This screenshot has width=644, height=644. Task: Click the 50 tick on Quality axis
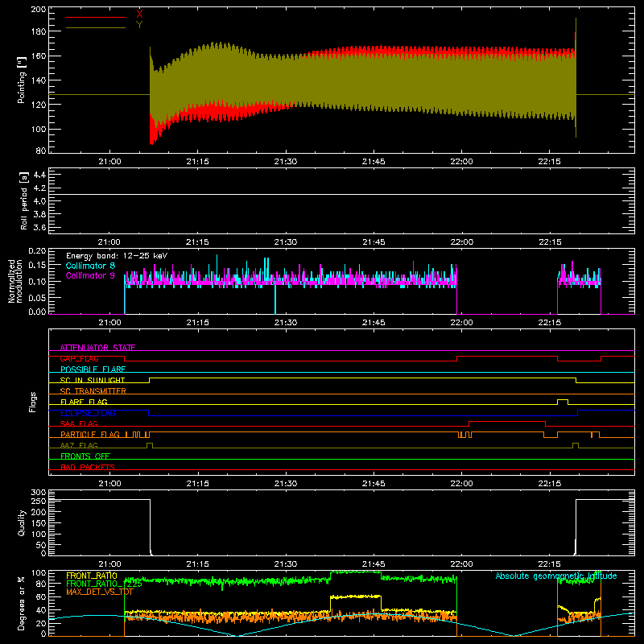pyautogui.click(x=41, y=545)
